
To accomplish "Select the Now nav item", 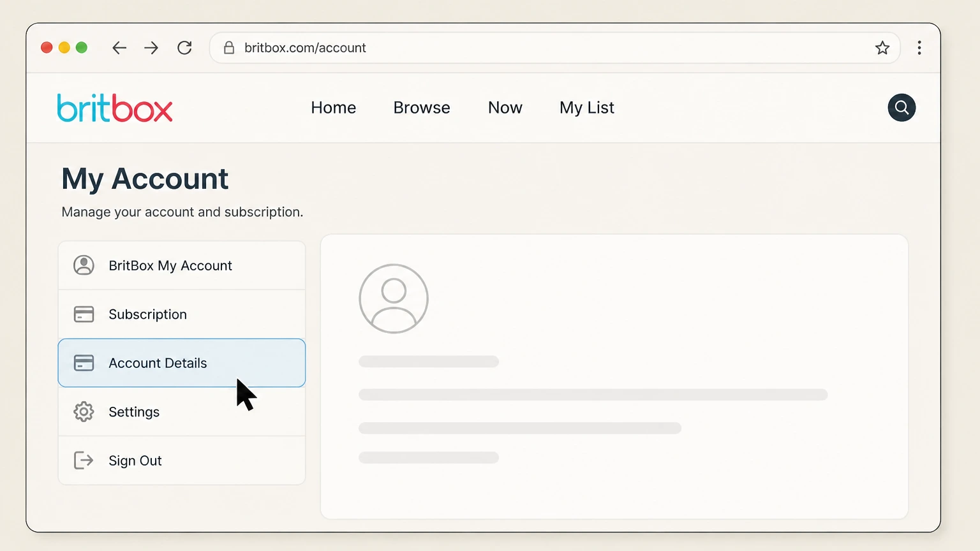I will pos(505,108).
